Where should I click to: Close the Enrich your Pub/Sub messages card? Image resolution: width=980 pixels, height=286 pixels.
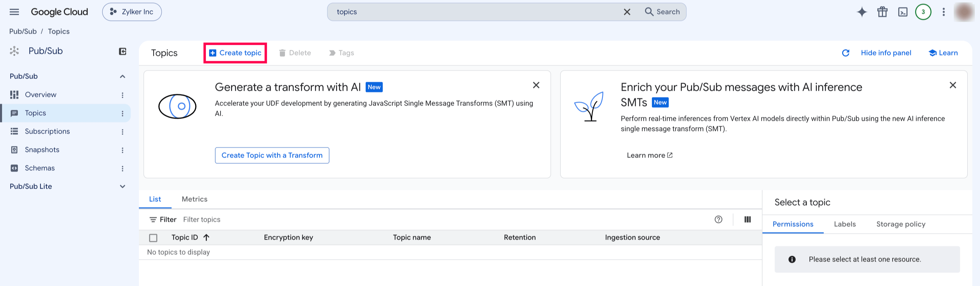click(953, 85)
